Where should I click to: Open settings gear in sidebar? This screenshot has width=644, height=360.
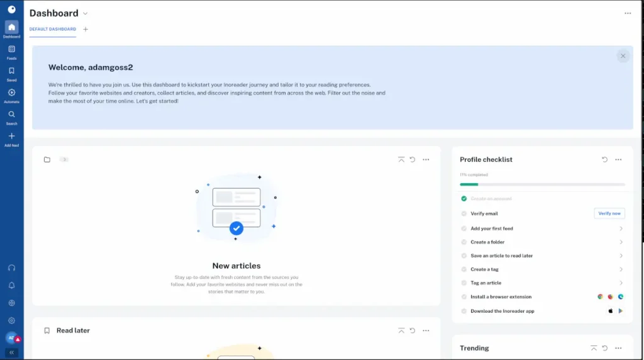tap(11, 320)
